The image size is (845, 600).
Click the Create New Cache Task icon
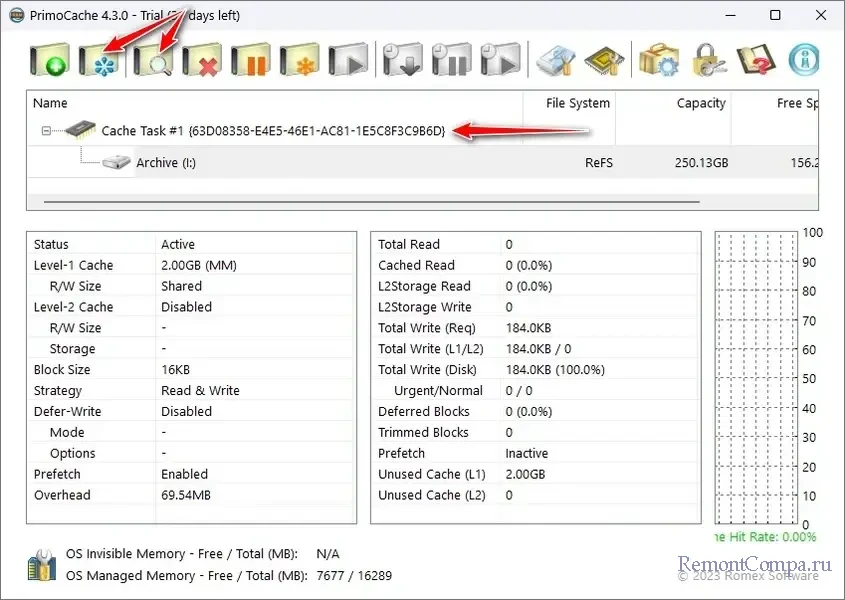tap(50, 59)
